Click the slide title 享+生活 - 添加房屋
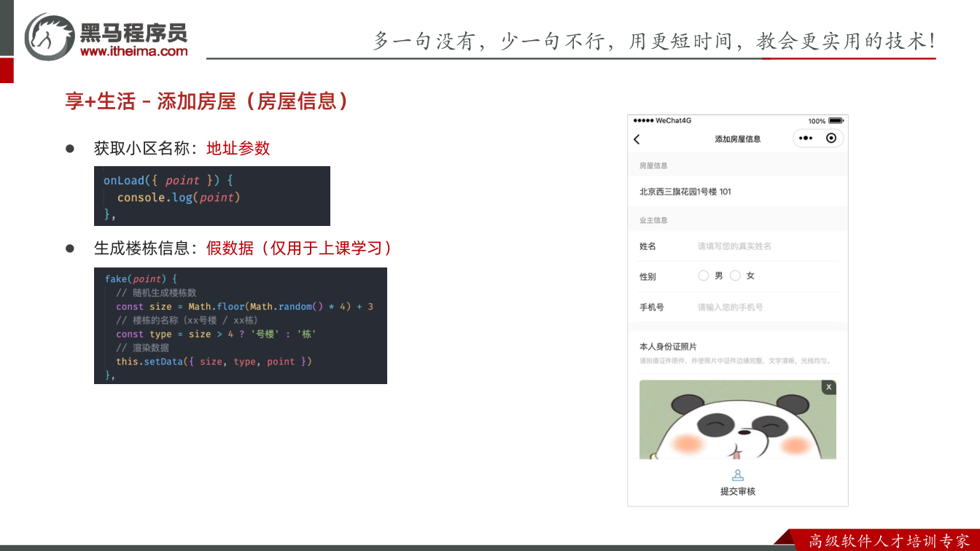Screen dimensions: 980x551 [207, 101]
